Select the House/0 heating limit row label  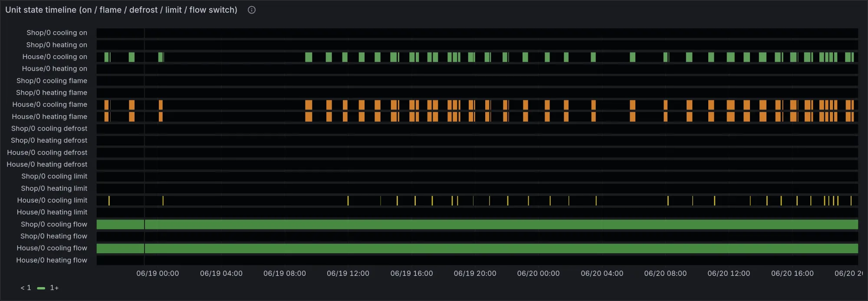click(x=52, y=212)
